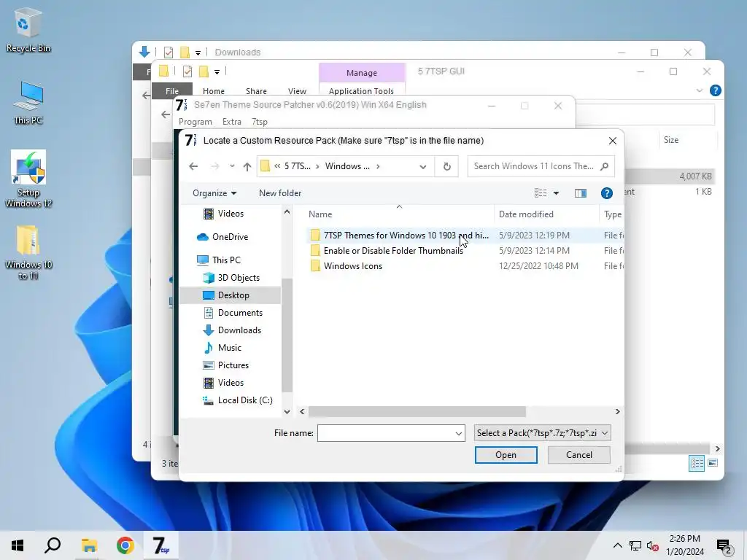Viewport: 747px width, 560px height.
Task: Open the Setup Windows 12 desktop shortcut
Action: click(28, 179)
